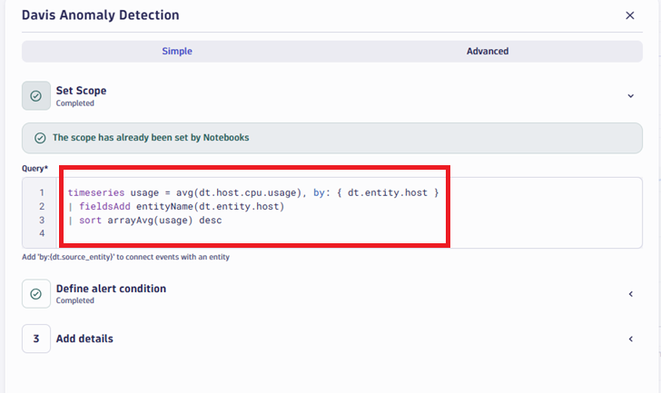Switch to the Advanced tab

click(x=487, y=51)
